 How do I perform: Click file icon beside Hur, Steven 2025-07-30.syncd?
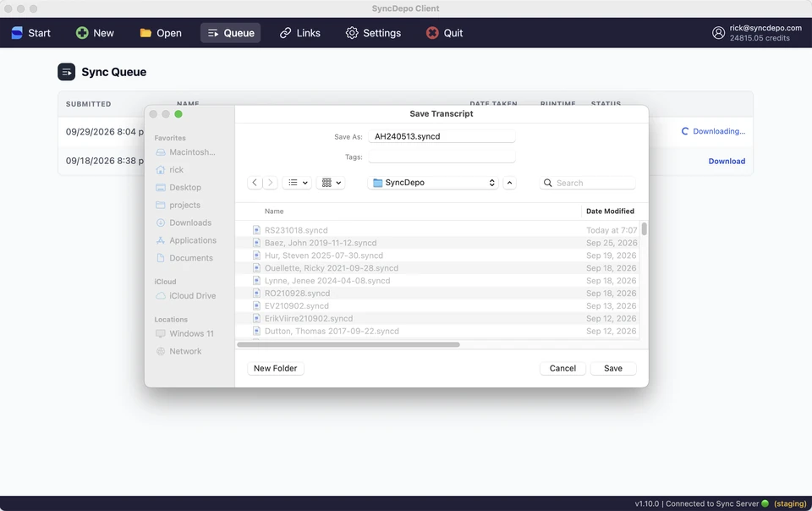coord(256,255)
